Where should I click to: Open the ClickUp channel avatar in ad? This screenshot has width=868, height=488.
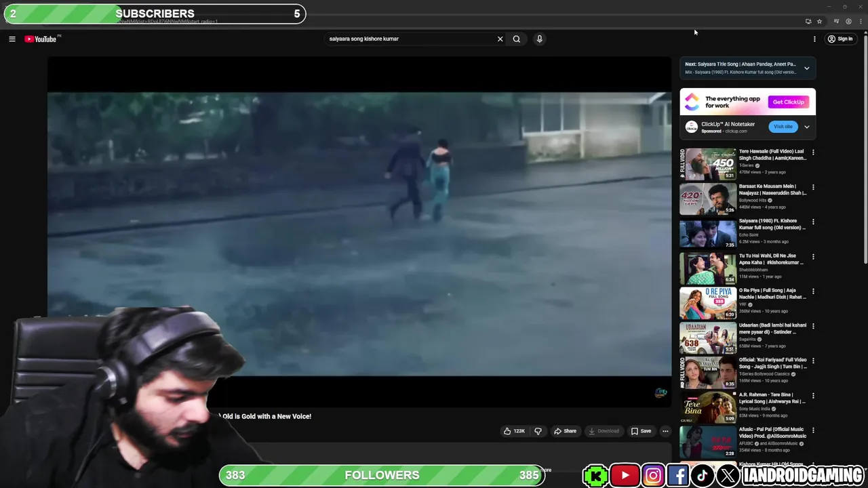click(x=692, y=127)
